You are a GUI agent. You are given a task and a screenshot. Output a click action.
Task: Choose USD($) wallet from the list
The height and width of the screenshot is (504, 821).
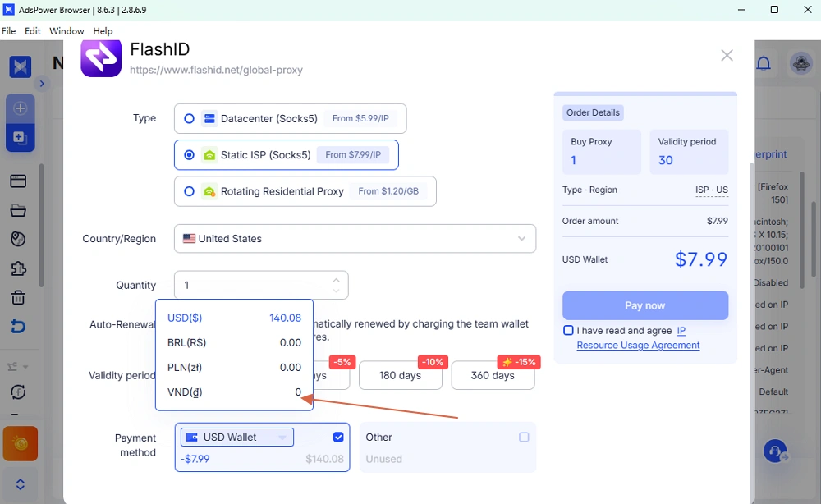(234, 318)
